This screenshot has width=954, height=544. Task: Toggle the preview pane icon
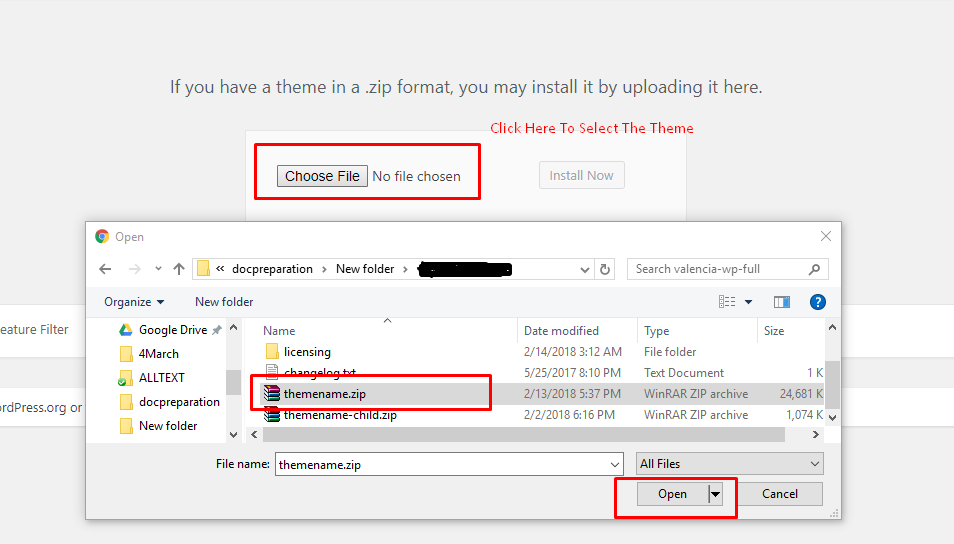(x=782, y=302)
